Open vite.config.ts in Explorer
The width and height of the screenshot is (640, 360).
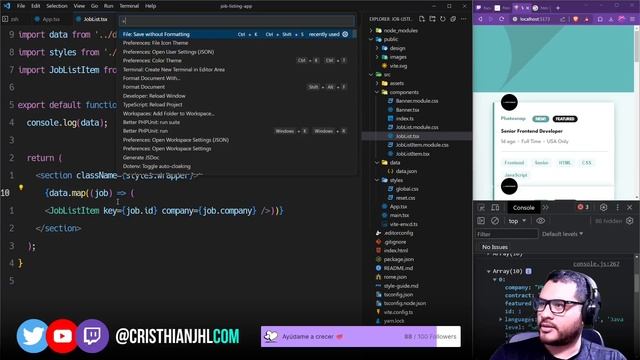coord(398,312)
